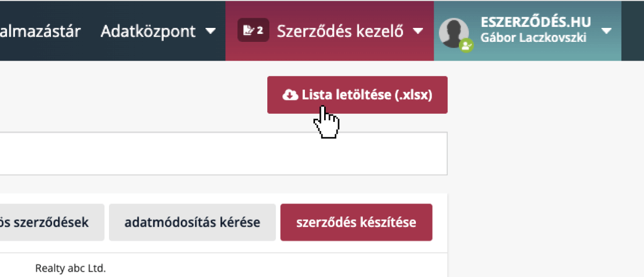The image size is (644, 277).
Task: Open the Szerződés kezelő menu
Action: [340, 31]
